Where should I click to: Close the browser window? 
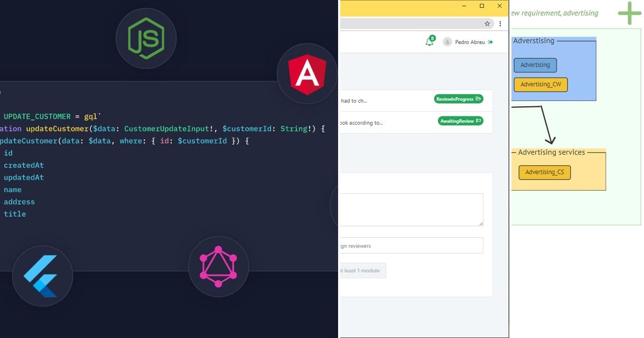pyautogui.click(x=500, y=6)
